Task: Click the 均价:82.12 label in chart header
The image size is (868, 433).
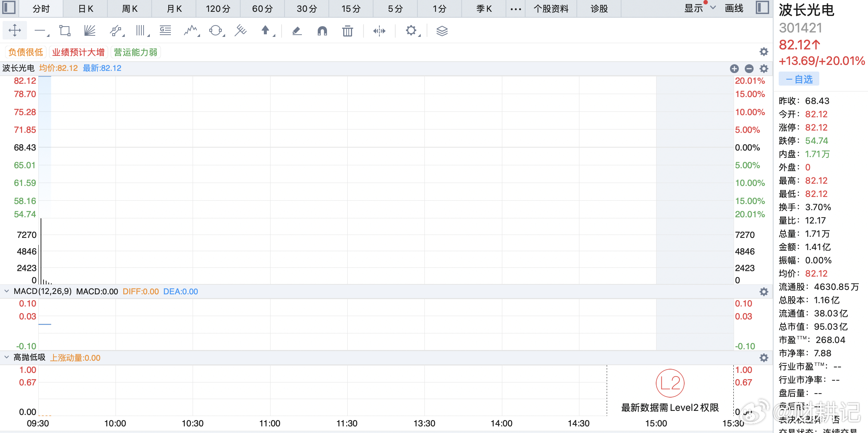Action: tap(58, 68)
